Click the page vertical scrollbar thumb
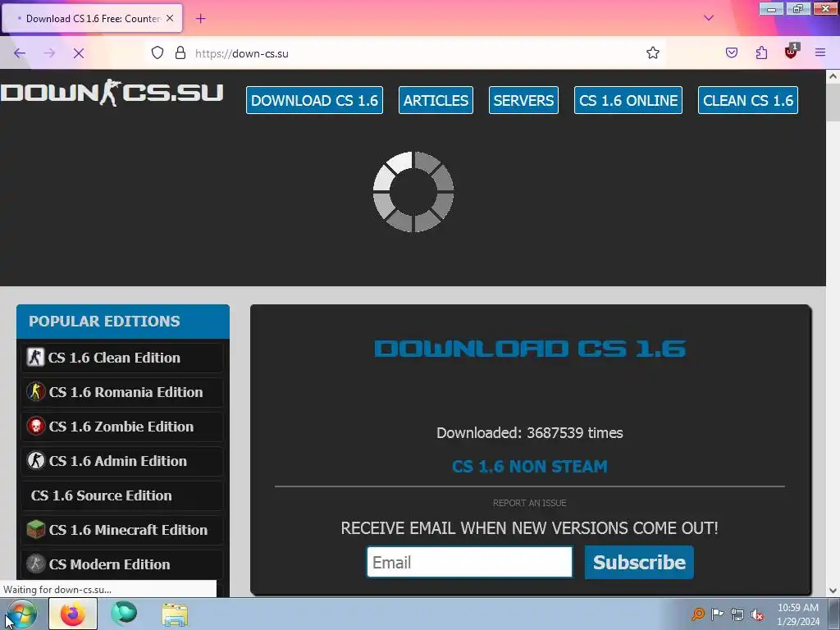Viewport: 840px width, 630px height. [833, 103]
